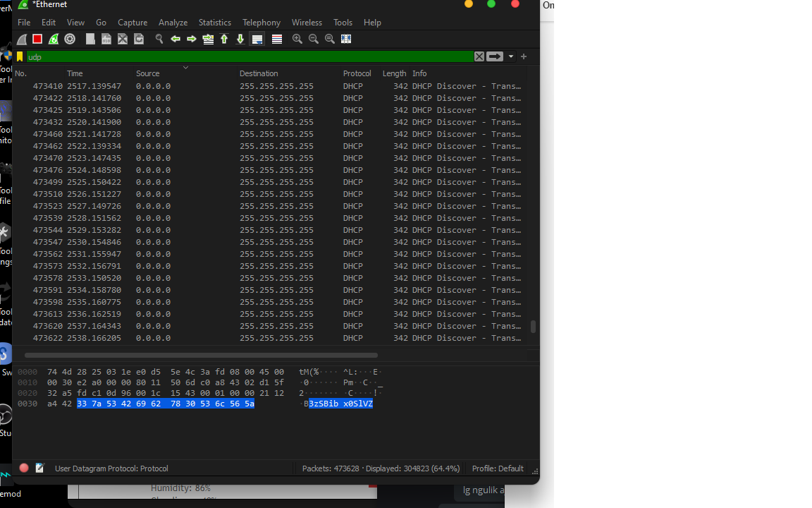Apply the display filter arrow button
This screenshot has width=812, height=508.
pos(495,56)
